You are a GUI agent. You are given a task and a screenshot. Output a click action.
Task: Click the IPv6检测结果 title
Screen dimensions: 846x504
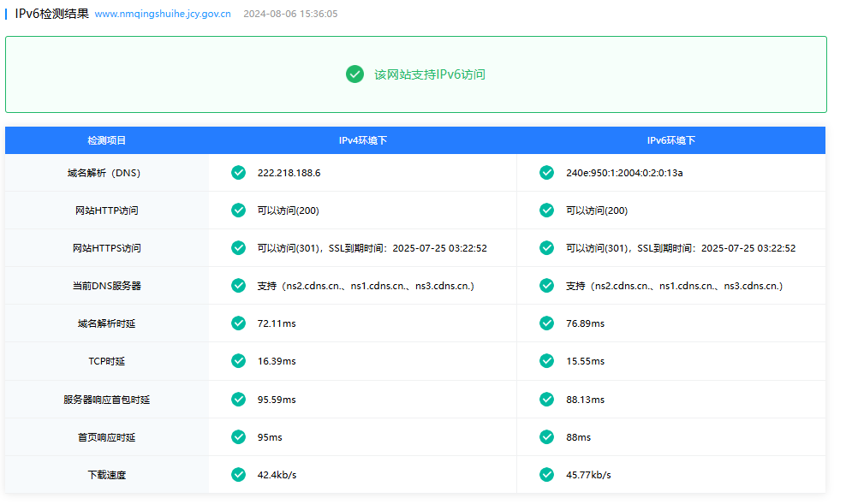coord(51,14)
